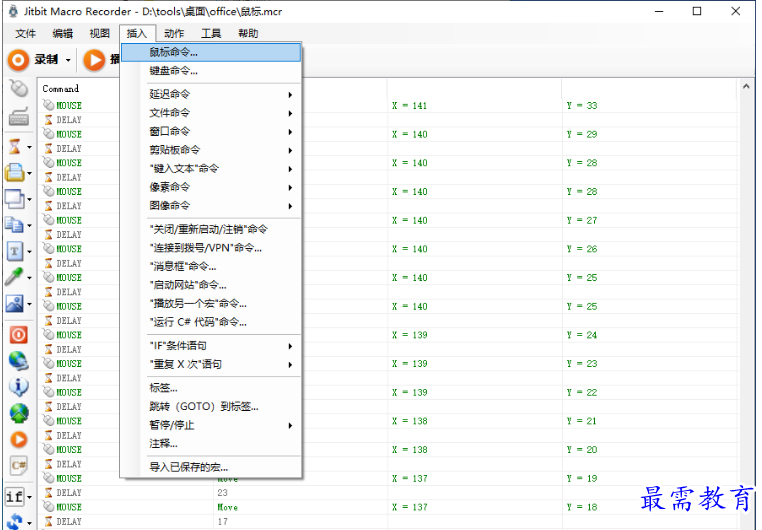762x530 pixels.
Task: Expand 延迟命令 submenu
Action: [x=211, y=94]
